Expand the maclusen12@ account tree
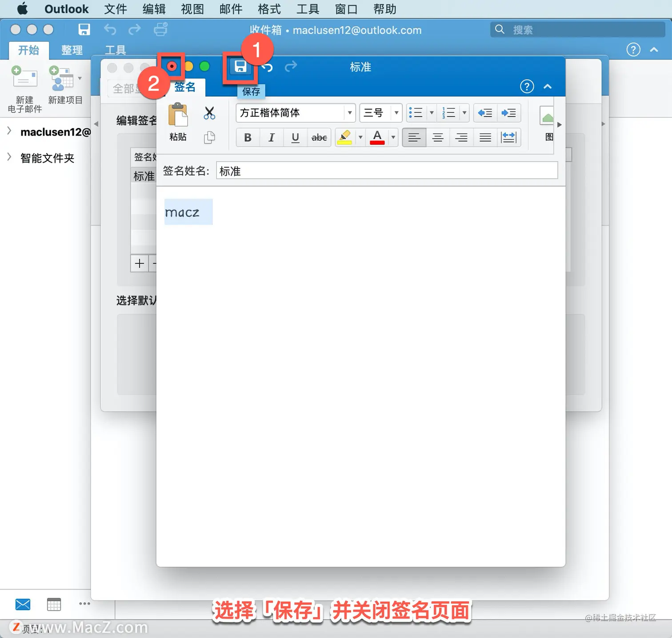672x638 pixels. pyautogui.click(x=9, y=131)
